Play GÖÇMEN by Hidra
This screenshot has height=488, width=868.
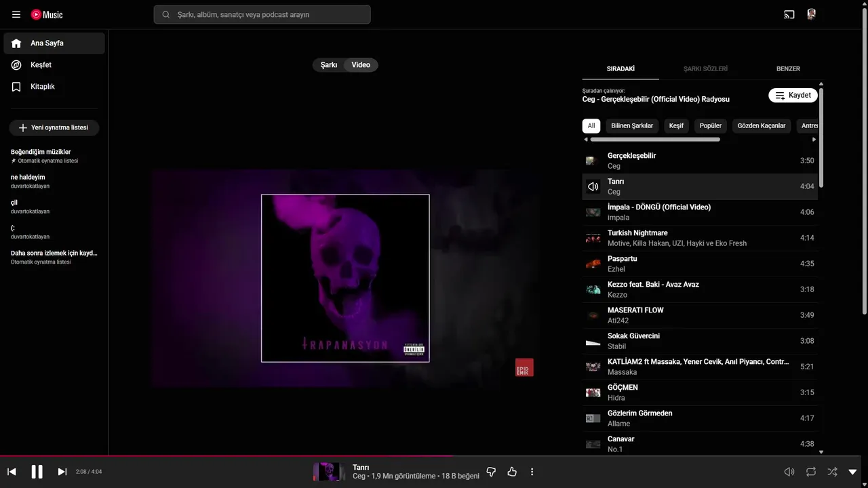(x=700, y=392)
